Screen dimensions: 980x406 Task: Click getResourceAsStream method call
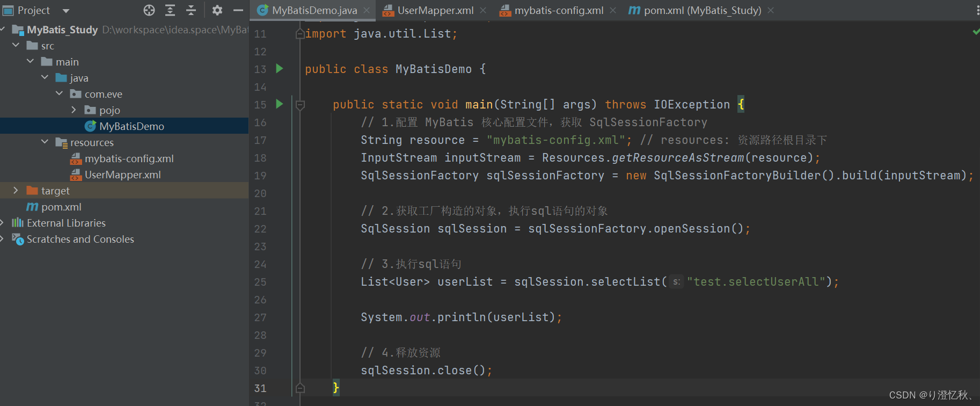(x=678, y=158)
